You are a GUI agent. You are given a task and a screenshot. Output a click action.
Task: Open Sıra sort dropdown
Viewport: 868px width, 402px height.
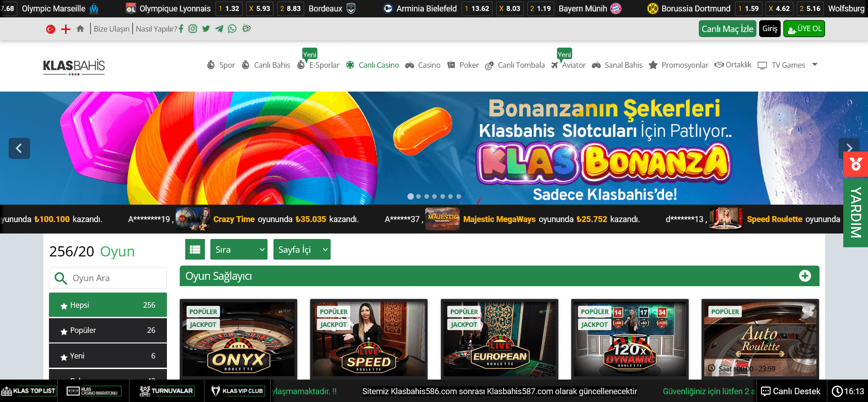(x=239, y=250)
